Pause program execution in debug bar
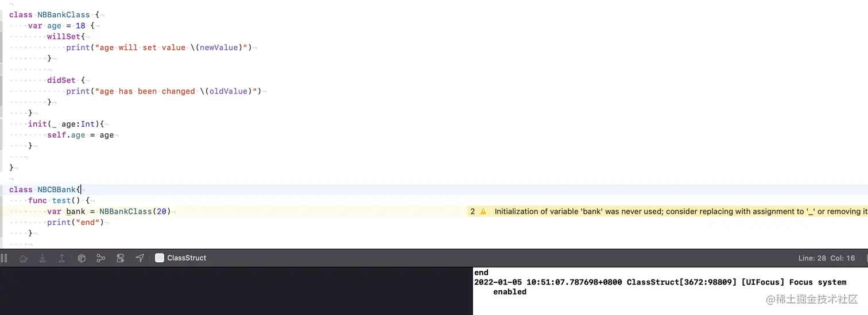Viewport: 868px width, 315px height. [4, 258]
